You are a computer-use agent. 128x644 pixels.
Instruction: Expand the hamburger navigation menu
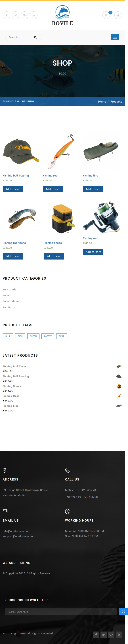[115, 37]
